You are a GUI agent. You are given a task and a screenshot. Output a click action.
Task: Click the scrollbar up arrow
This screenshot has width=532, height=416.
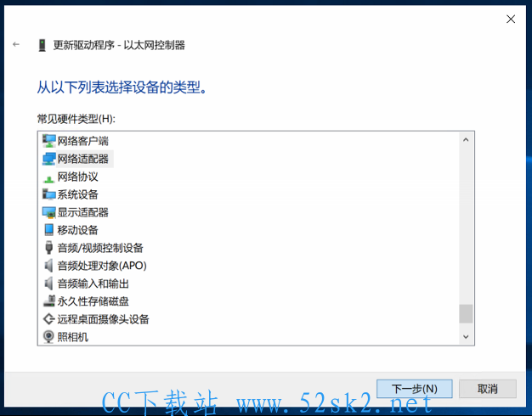pyautogui.click(x=466, y=140)
